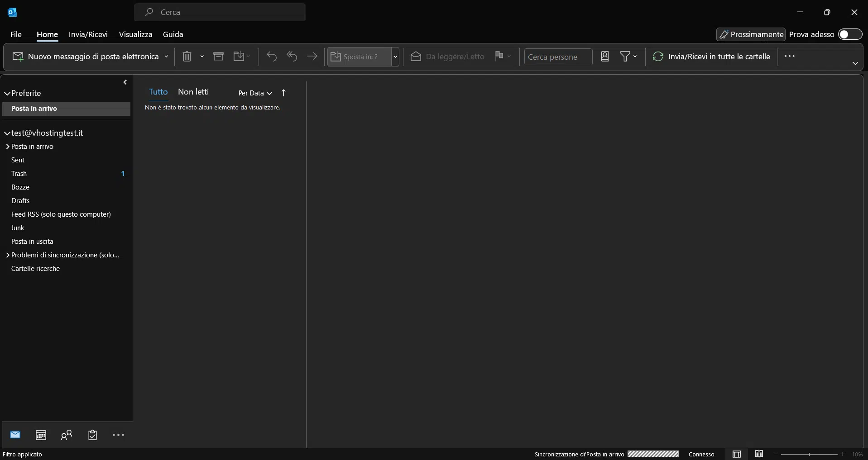Click the follow-up flag icon
This screenshot has height=460, width=868.
tap(499, 56)
